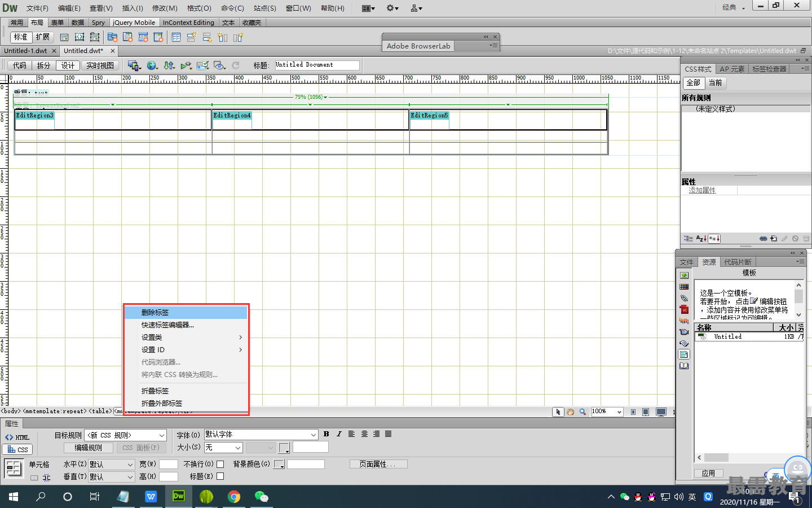This screenshot has width=812, height=508.
Task: Open the 代码片断 panel tab
Action: click(738, 262)
